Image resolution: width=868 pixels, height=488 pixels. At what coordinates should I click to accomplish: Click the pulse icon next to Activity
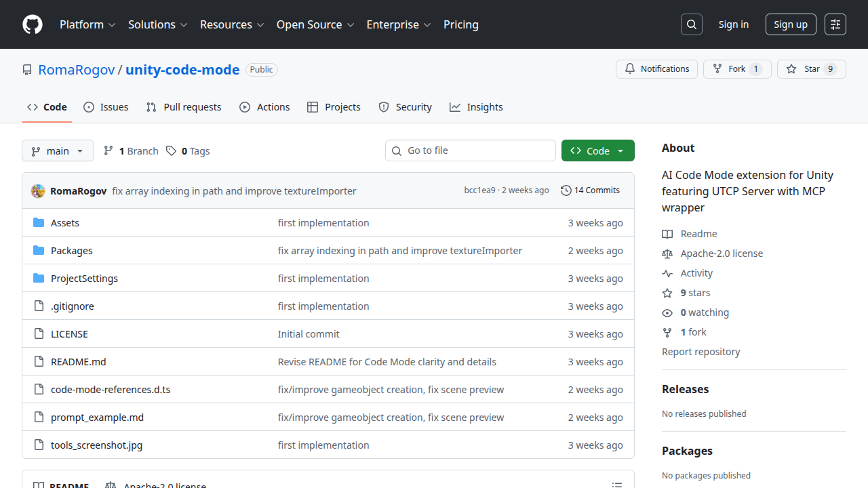click(667, 273)
